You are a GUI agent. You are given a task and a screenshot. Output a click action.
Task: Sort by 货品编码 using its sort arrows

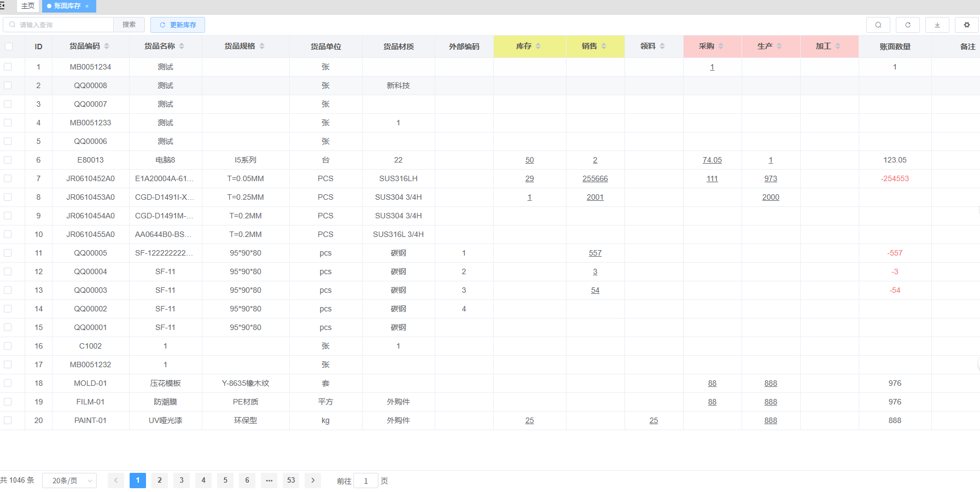pyautogui.click(x=107, y=47)
